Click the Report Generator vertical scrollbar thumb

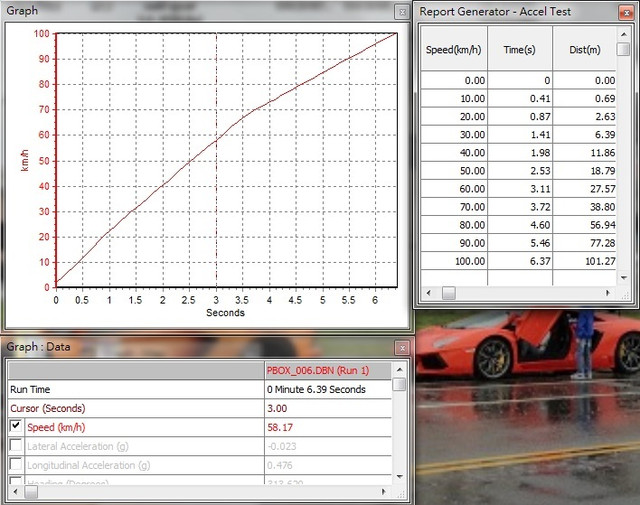pyautogui.click(x=623, y=49)
